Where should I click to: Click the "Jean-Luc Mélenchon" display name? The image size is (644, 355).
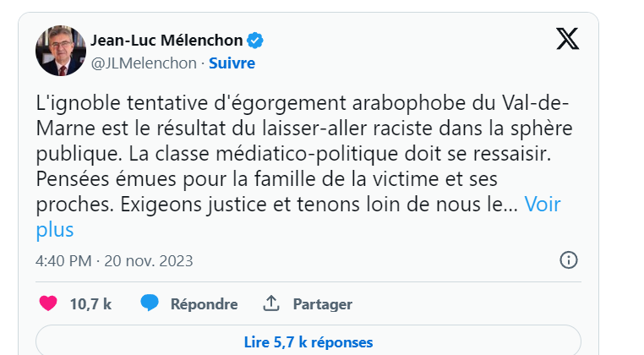(x=166, y=41)
